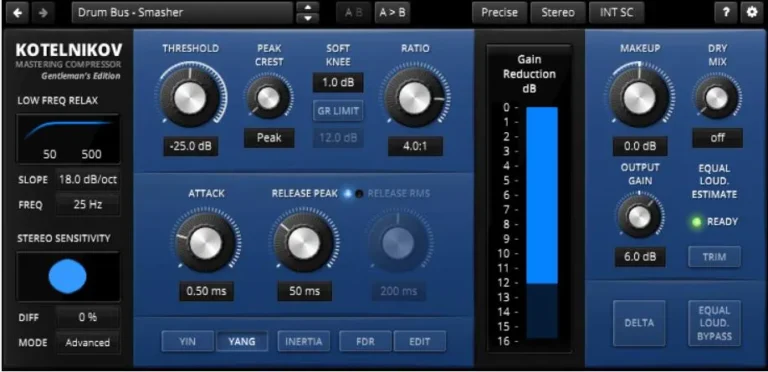Open the Peak Crest 'Peak' value selector
Viewport: 768px width, 372px height.
[x=269, y=138]
